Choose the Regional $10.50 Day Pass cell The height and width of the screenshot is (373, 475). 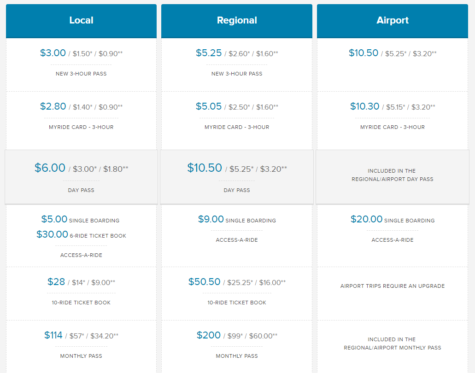click(x=237, y=177)
